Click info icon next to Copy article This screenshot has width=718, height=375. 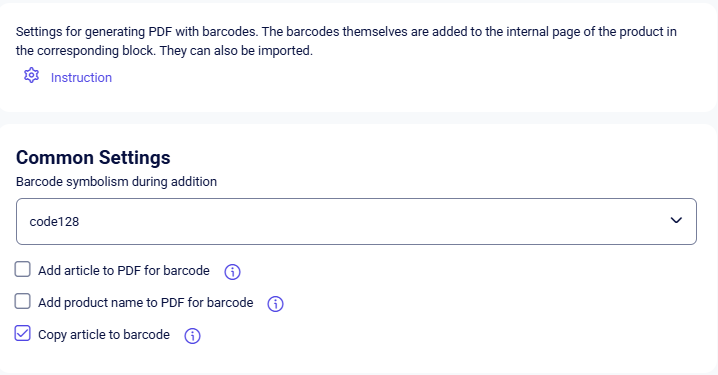pyautogui.click(x=192, y=336)
